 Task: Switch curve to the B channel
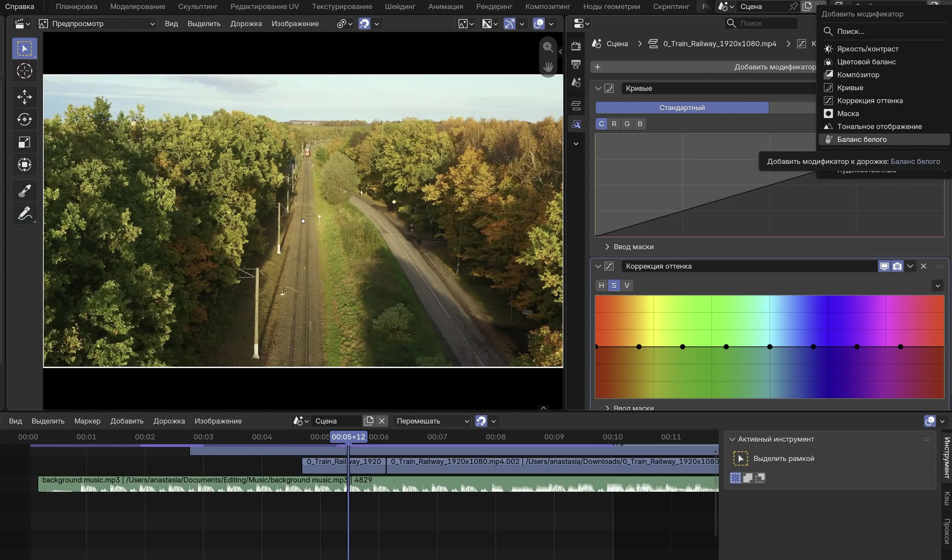point(640,124)
